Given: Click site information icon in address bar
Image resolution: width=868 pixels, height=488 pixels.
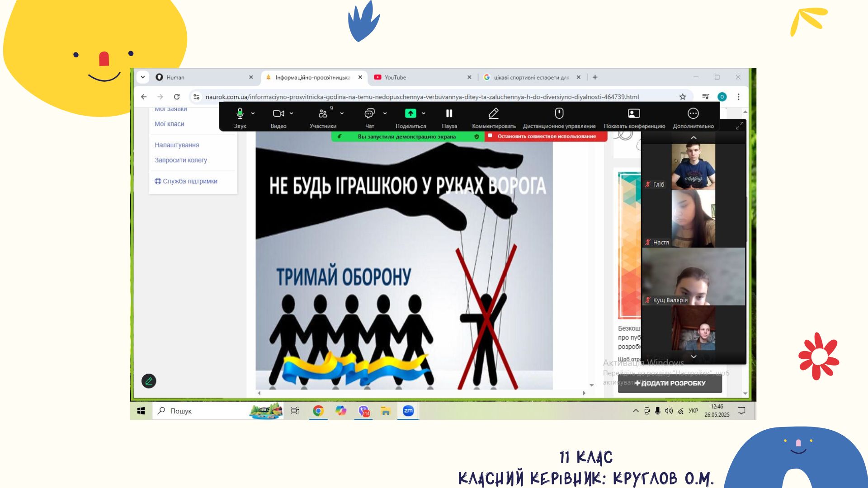Looking at the screenshot, I should click(x=196, y=97).
